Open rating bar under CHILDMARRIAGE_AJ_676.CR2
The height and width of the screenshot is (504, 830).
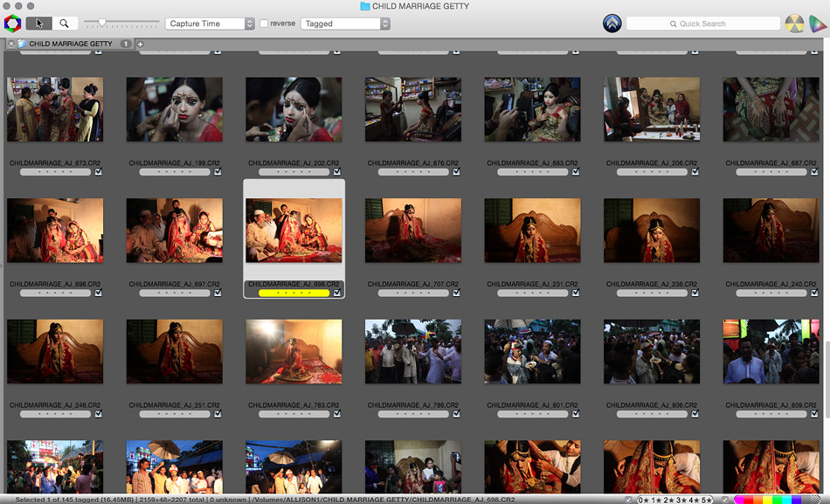click(x=413, y=171)
